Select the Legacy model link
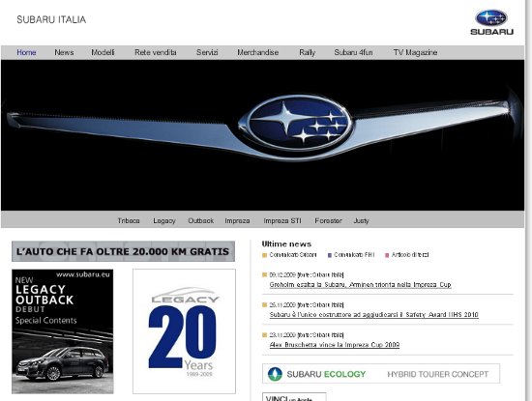The height and width of the screenshot is (401, 532). 164,220
